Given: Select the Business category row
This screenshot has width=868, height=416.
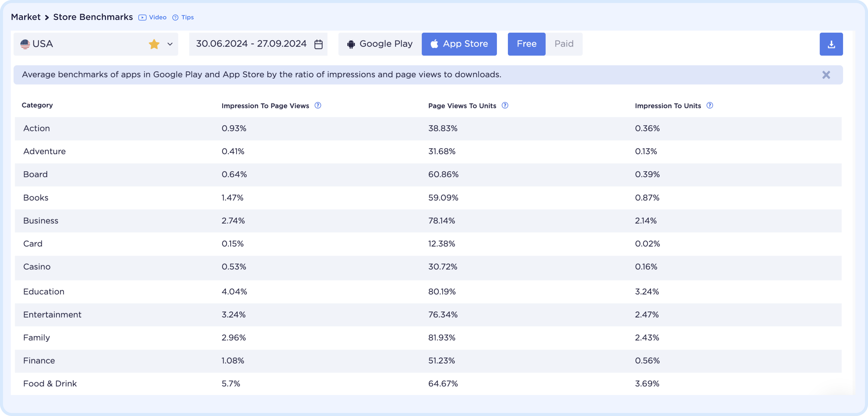Looking at the screenshot, I should (428, 221).
